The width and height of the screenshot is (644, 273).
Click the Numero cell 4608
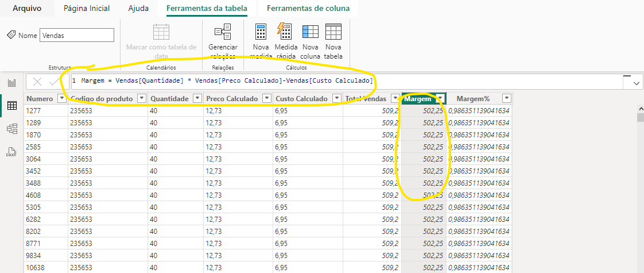46,195
